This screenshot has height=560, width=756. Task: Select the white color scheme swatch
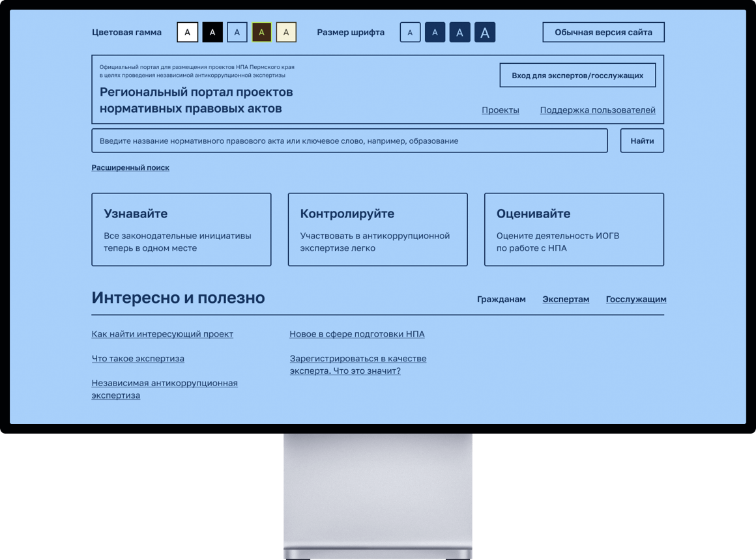(x=188, y=32)
